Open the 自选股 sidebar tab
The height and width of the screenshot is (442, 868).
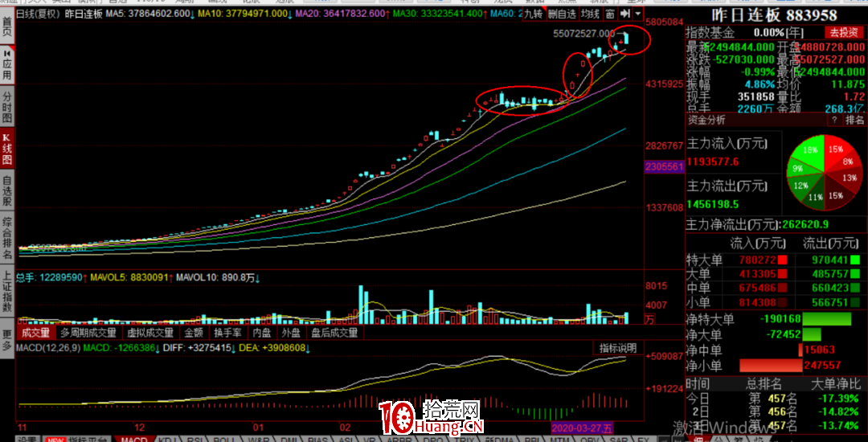[x=6, y=191]
